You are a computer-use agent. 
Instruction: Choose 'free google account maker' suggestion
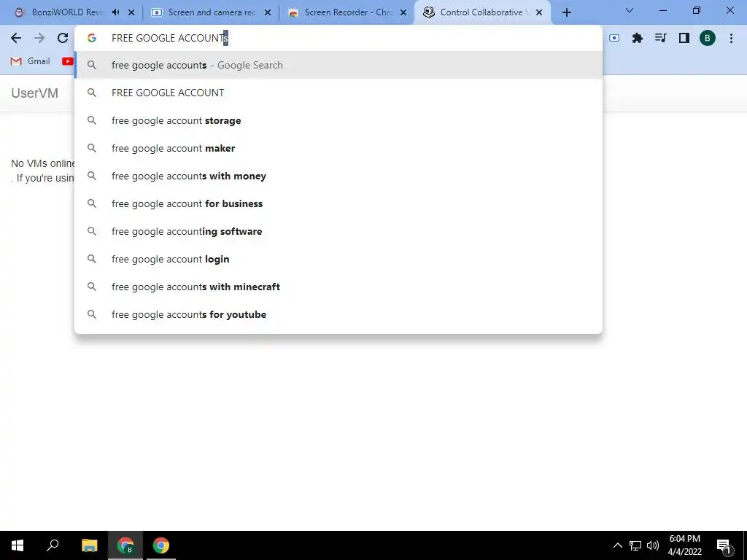(338, 148)
